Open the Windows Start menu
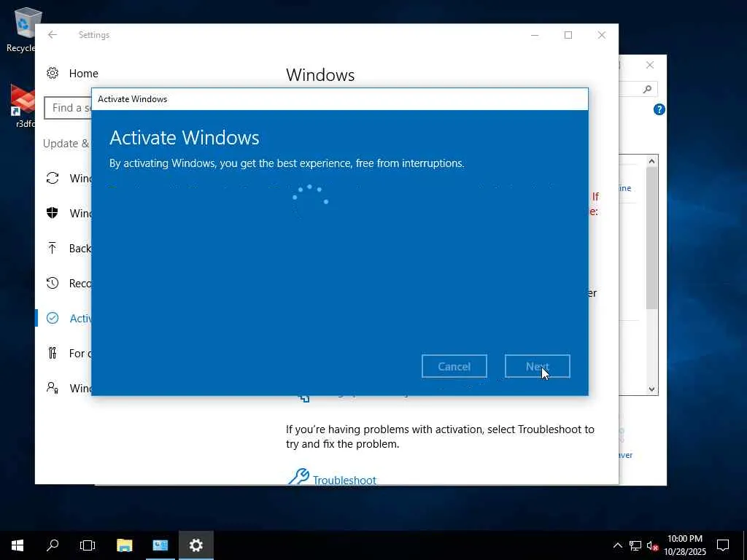 [x=18, y=545]
